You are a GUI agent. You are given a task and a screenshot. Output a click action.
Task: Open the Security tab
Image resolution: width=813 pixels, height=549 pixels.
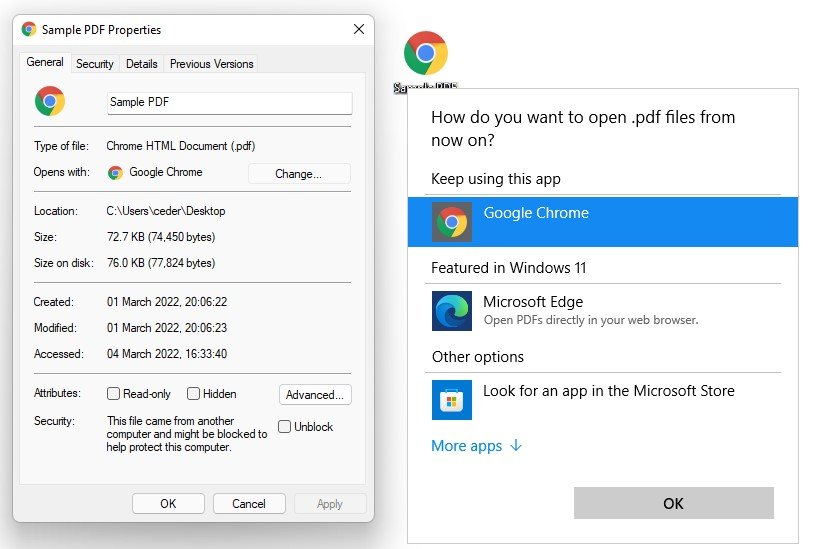(94, 64)
